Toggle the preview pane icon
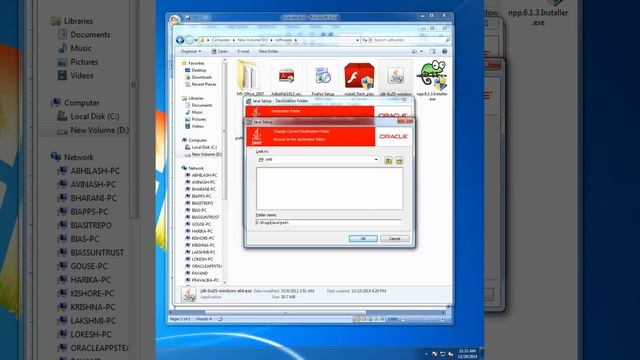Viewport: 640px width, 360px height. tap(433, 51)
